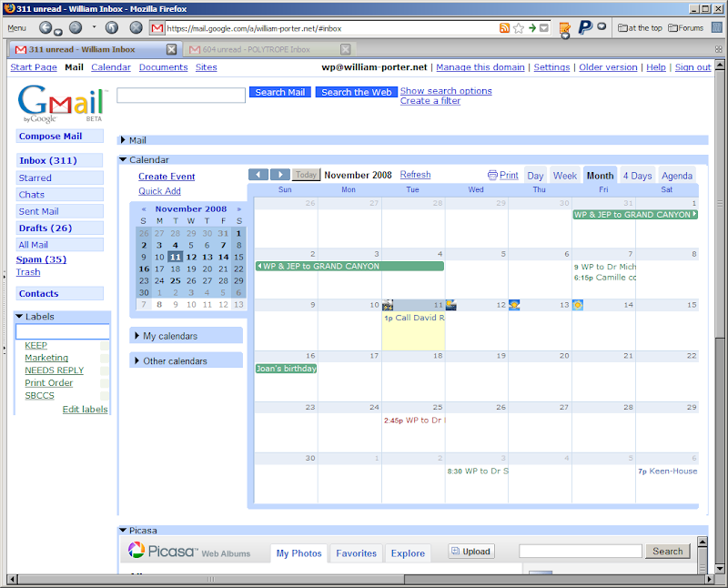This screenshot has height=588, width=728.
Task: Expand the Mail section
Action: click(x=123, y=140)
